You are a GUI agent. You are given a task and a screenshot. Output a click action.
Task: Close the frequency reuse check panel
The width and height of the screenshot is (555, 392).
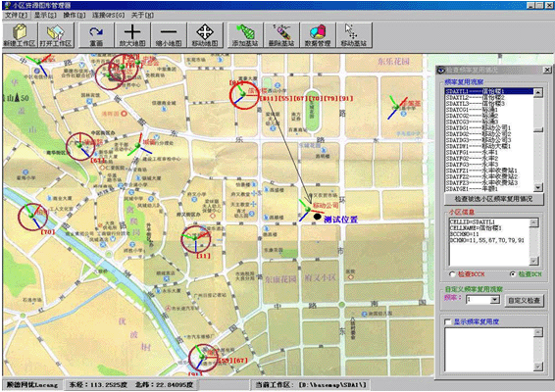pyautogui.click(x=546, y=70)
